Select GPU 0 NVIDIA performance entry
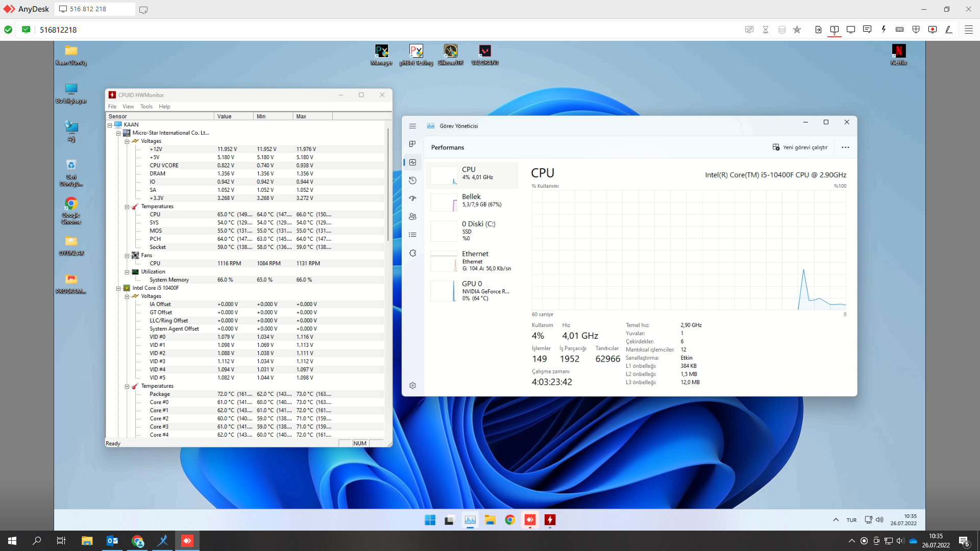Viewport: 980px width, 551px height. click(473, 291)
